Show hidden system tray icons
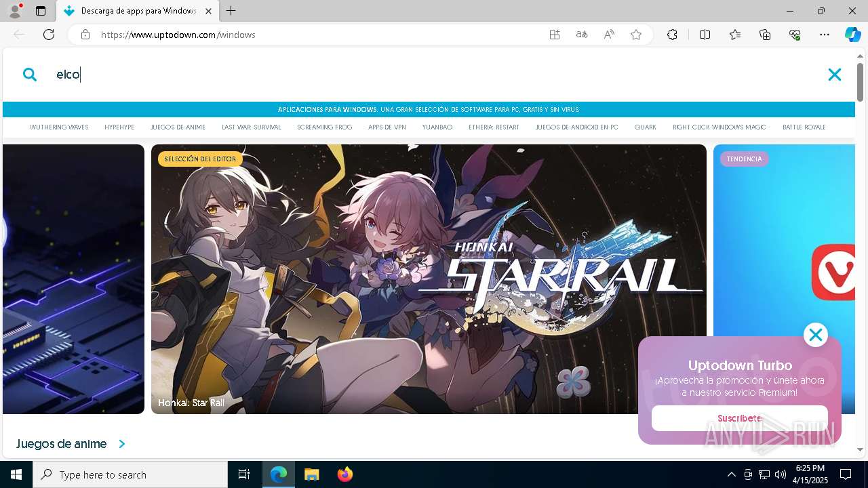 [x=731, y=474]
